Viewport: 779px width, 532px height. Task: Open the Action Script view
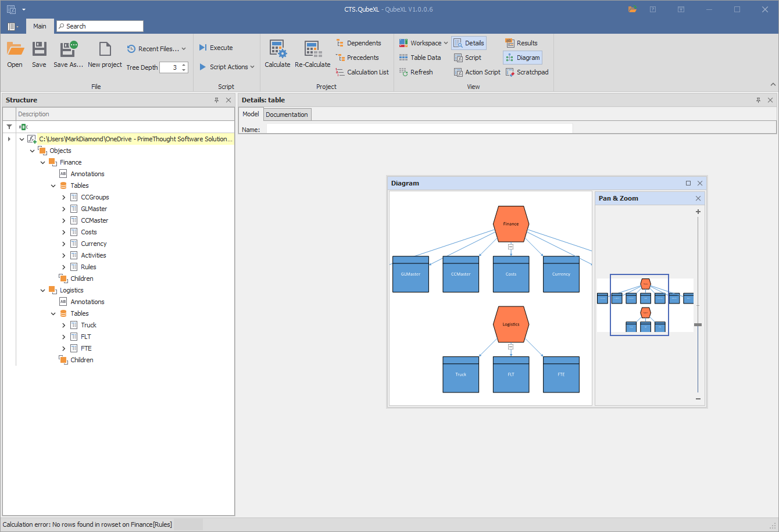[477, 72]
